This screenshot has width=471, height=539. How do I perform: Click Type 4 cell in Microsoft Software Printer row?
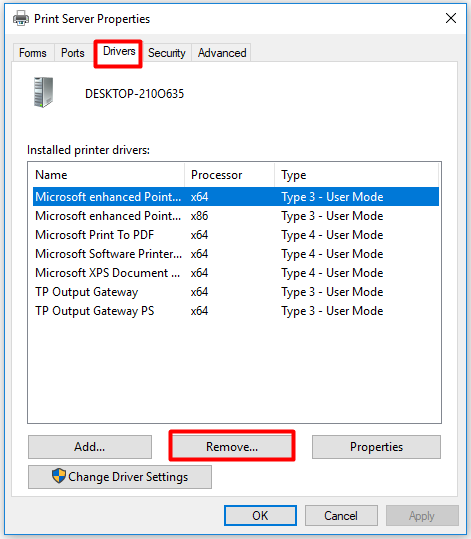pyautogui.click(x=332, y=254)
